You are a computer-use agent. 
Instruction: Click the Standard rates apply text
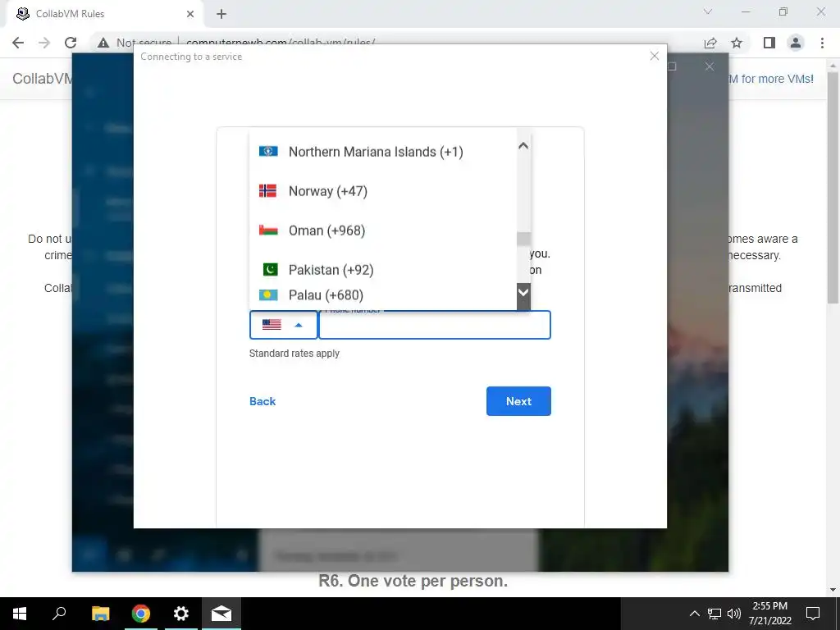coord(294,354)
